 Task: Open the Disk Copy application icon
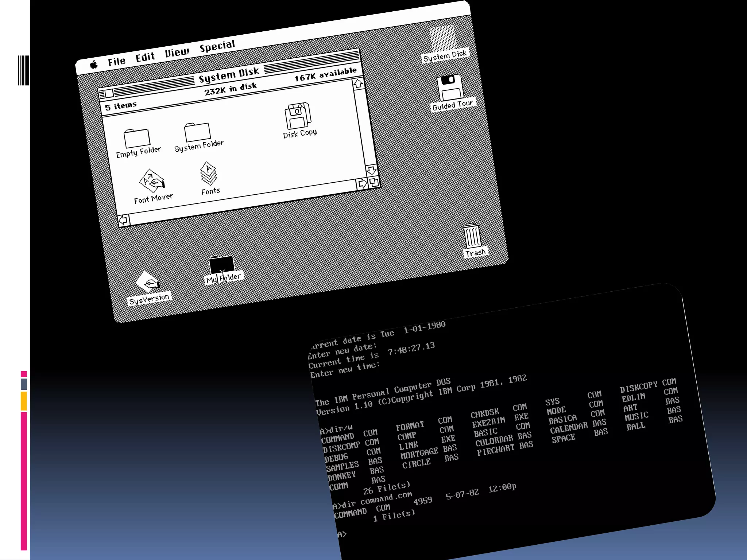click(x=298, y=116)
